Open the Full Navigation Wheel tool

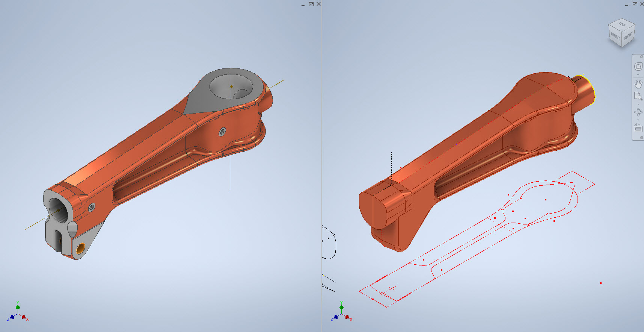coord(638,67)
